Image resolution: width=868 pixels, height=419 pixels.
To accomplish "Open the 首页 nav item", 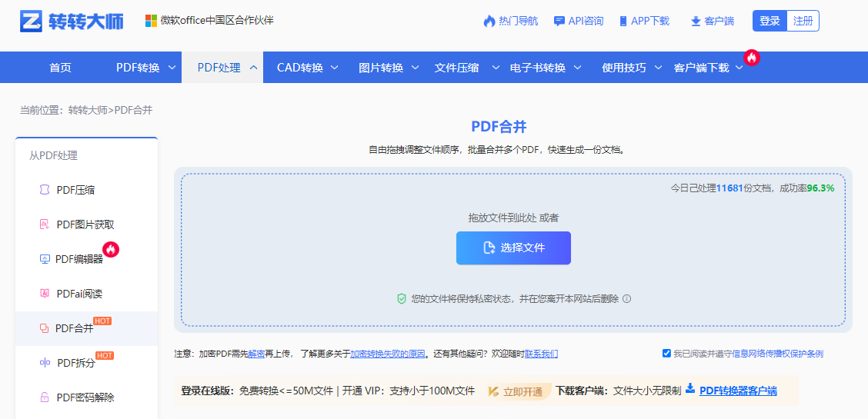I will tap(60, 68).
